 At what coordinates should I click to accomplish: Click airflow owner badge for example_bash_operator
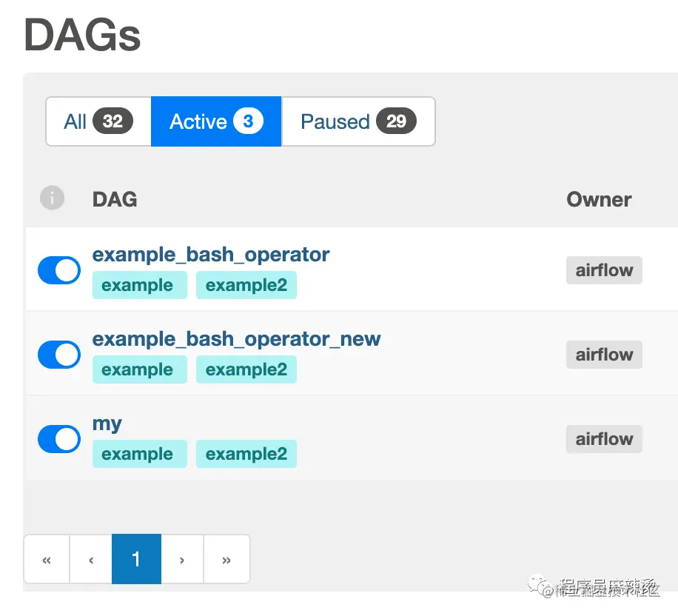click(x=604, y=270)
